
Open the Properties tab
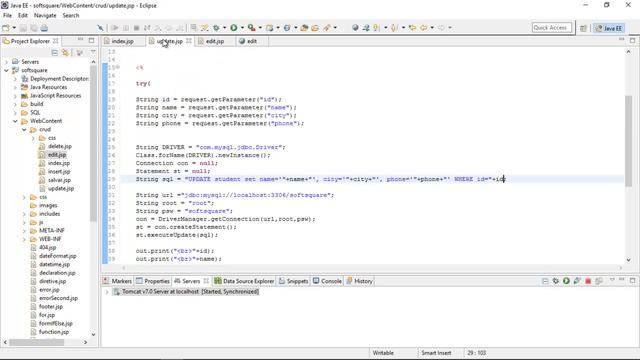(153, 281)
